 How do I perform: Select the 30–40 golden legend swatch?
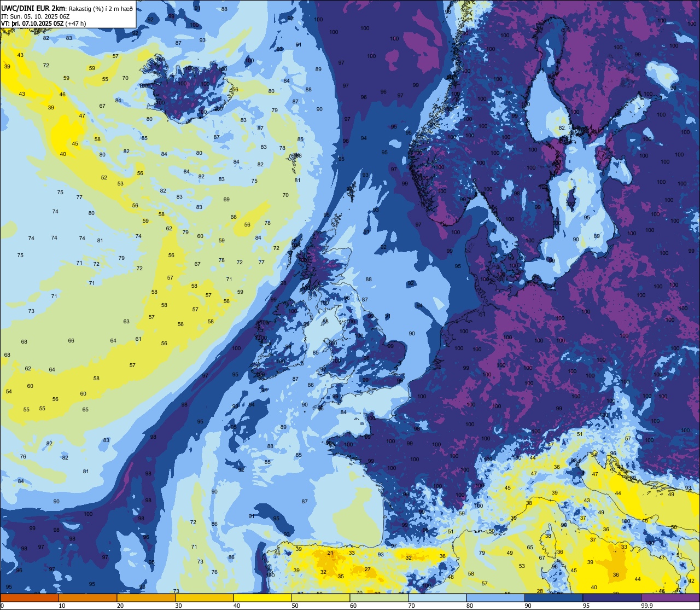[204, 597]
